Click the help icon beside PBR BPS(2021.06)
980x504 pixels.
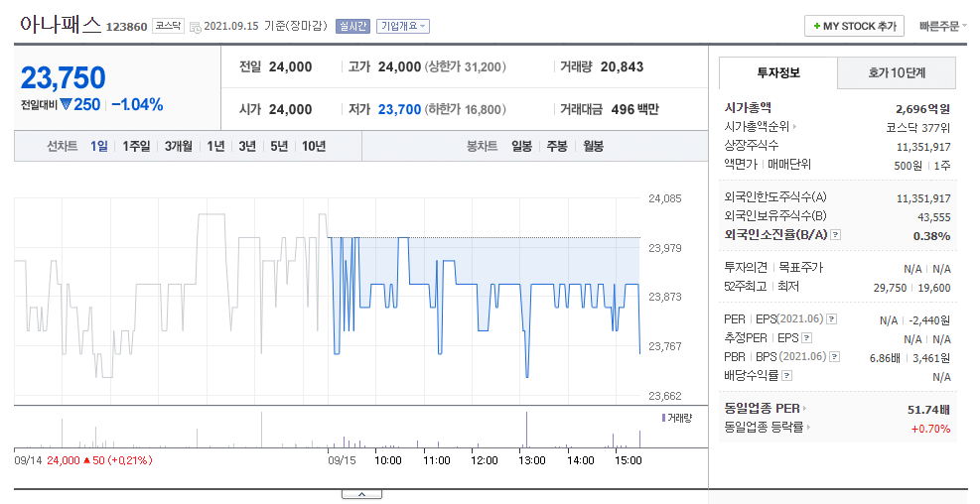834,356
